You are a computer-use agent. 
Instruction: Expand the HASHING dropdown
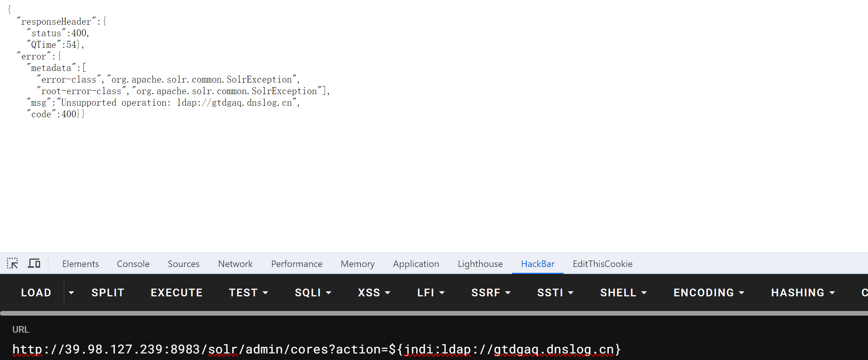[803, 293]
